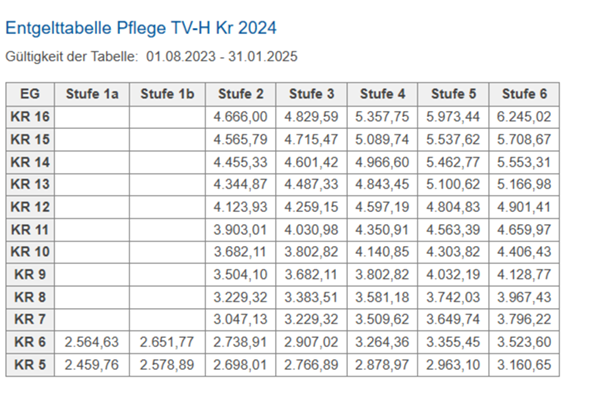Click the Entgelttabelle Pflege TV-H Kr 2024 heading
The height and width of the screenshot is (396, 590).
click(141, 28)
